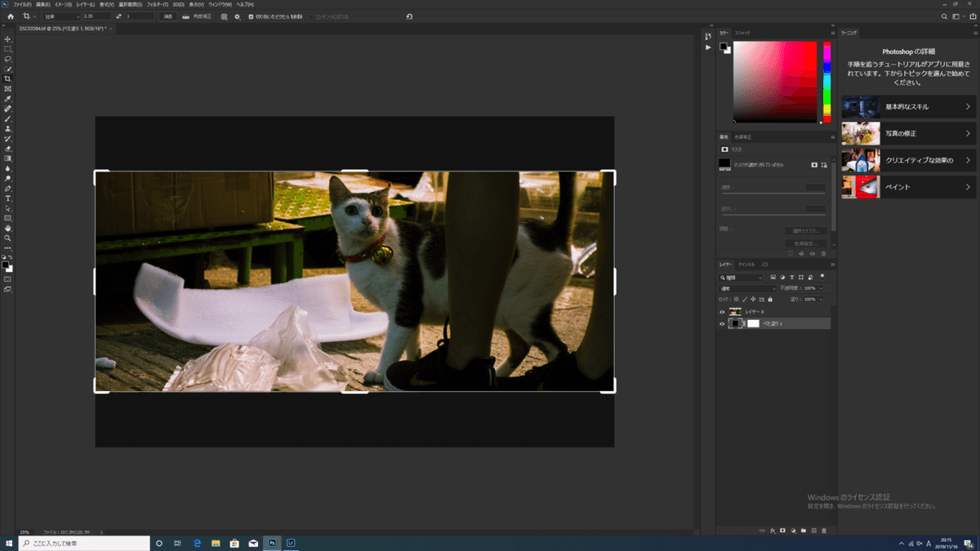Click the 選択とマスク button
The height and width of the screenshot is (551, 980).
806,231
